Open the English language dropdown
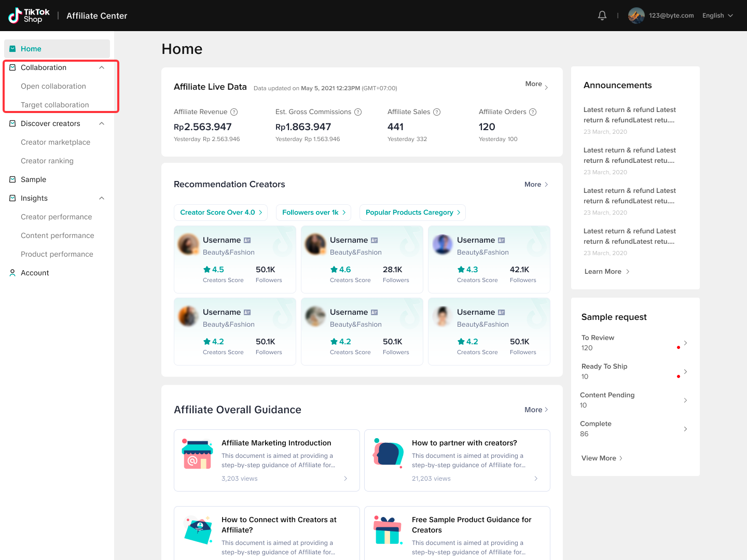This screenshot has height=560, width=747. [717, 15]
